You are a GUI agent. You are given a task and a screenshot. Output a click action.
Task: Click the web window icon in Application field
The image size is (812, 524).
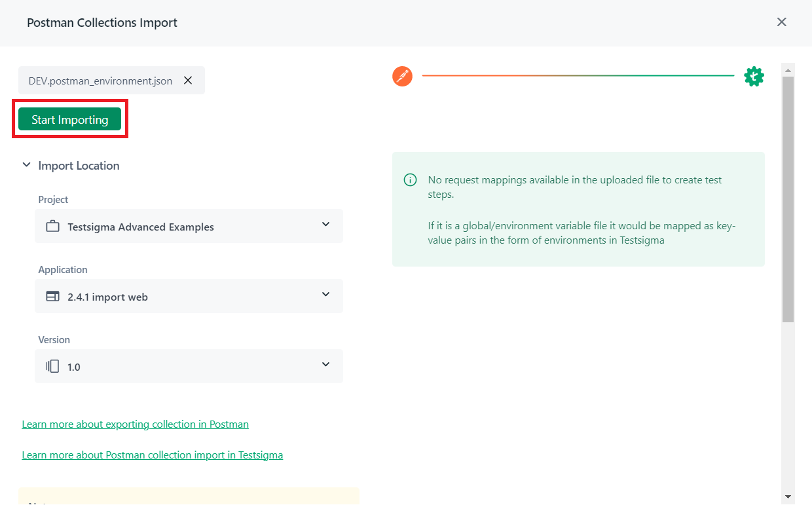click(52, 297)
